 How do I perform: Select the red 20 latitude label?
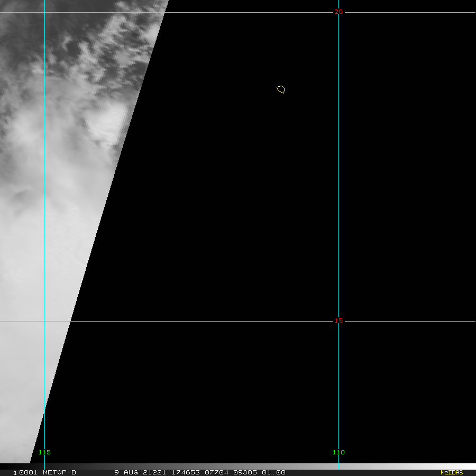coord(338,12)
